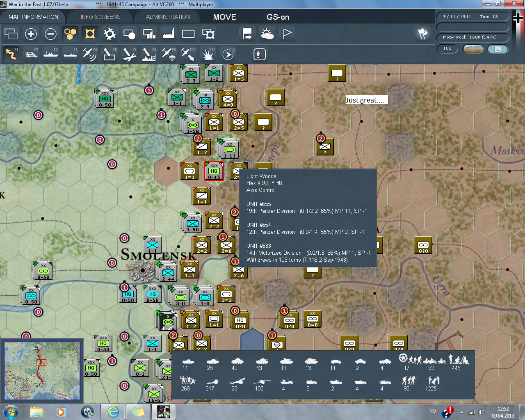Toggle the factory locations overlay

click(x=169, y=34)
